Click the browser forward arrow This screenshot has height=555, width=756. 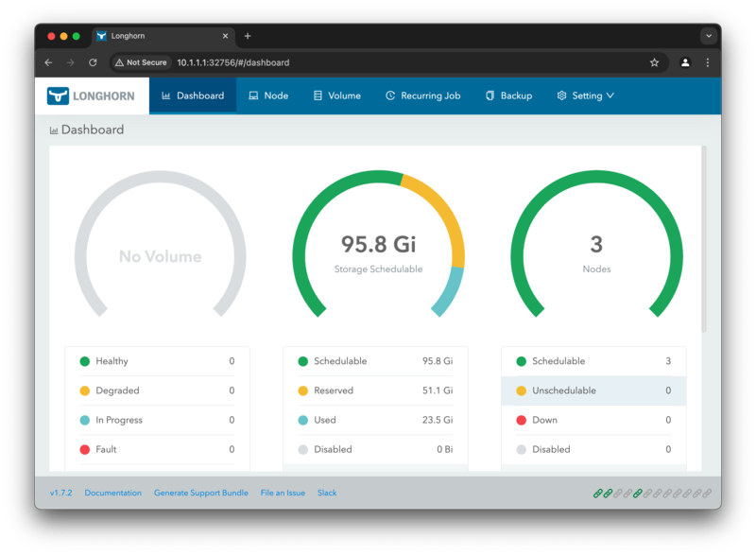pyautogui.click(x=70, y=62)
